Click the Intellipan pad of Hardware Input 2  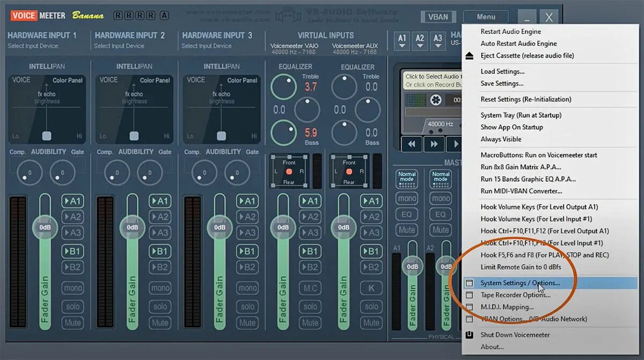pyautogui.click(x=134, y=109)
